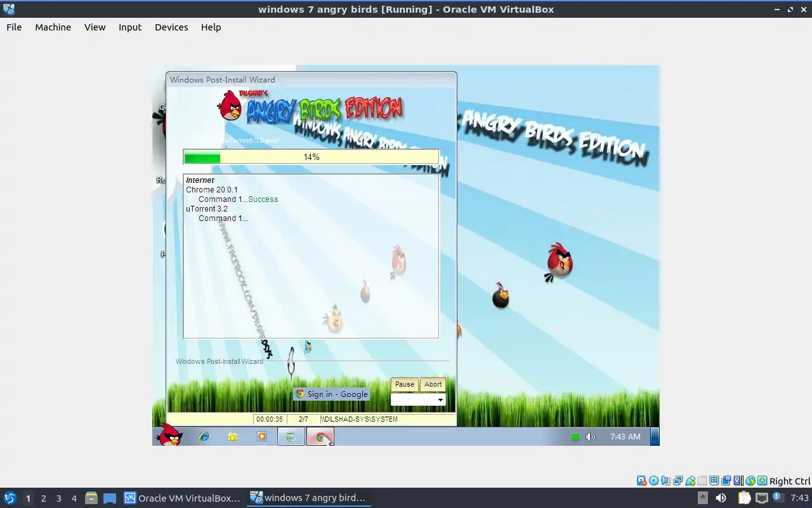The height and width of the screenshot is (508, 812).
Task: Click VirtualBox USB devices indicator
Action: tap(690, 481)
